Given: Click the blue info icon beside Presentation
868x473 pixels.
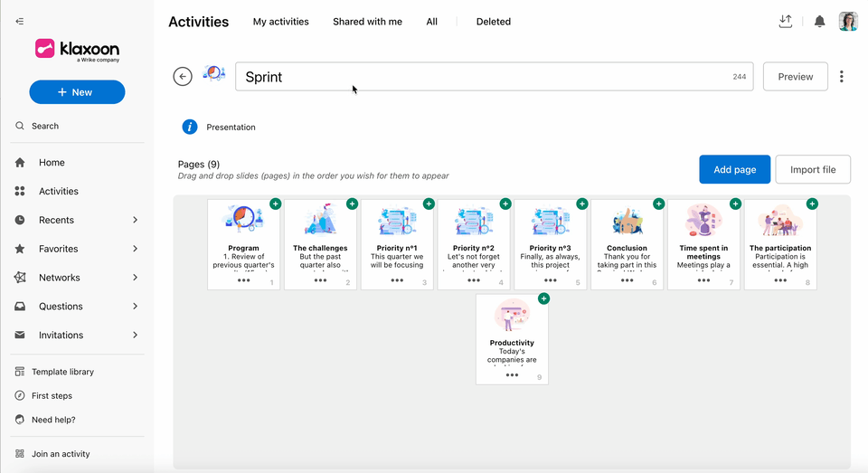Looking at the screenshot, I should tap(190, 127).
